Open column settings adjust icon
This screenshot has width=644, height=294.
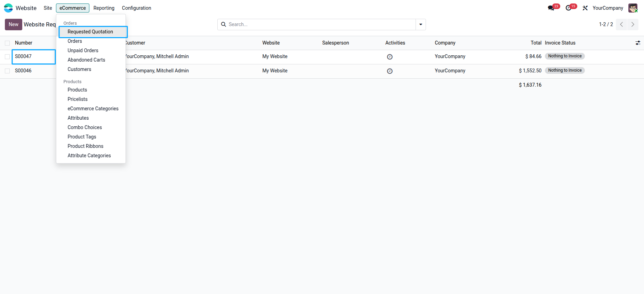click(638, 43)
